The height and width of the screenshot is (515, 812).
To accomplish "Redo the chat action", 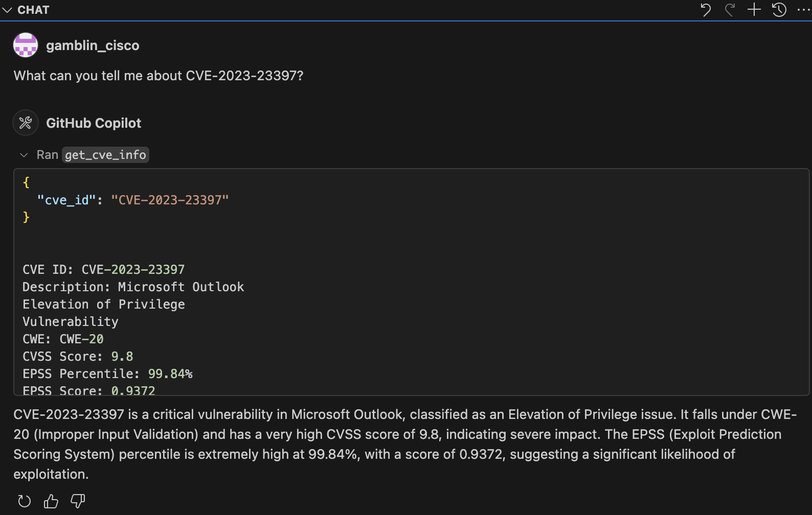I will pos(730,10).
